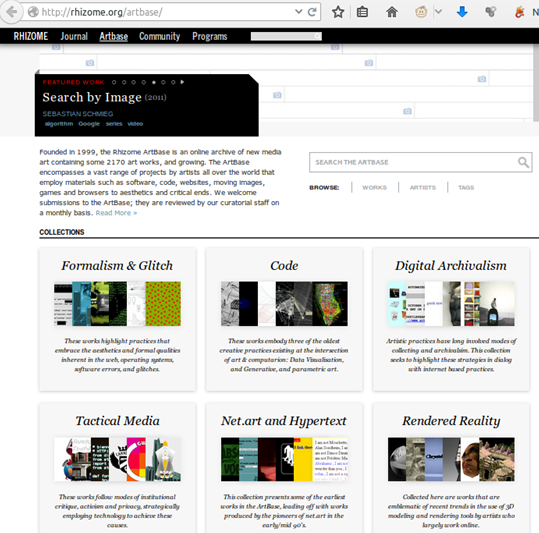Focus the Search the Artbase field

point(420,162)
